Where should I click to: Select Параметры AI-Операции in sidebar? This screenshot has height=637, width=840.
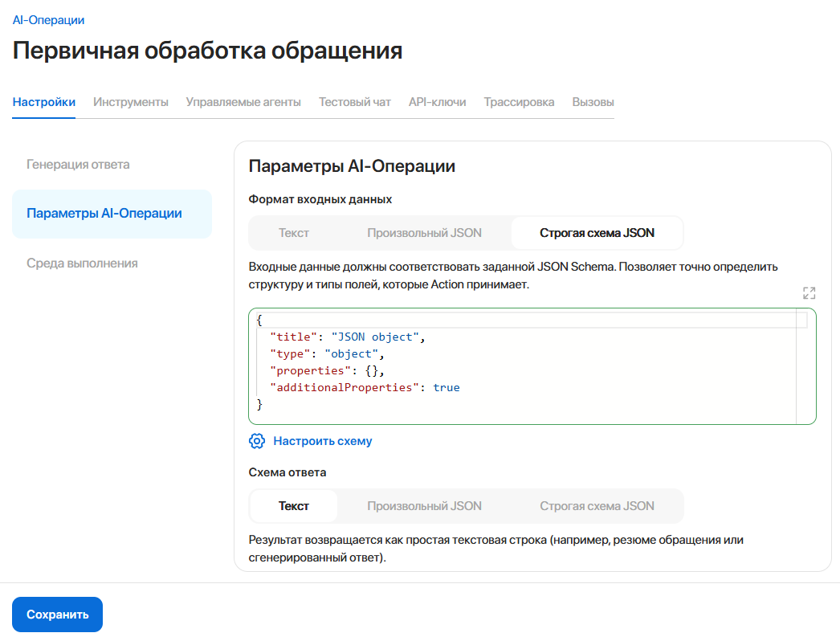[x=104, y=214]
